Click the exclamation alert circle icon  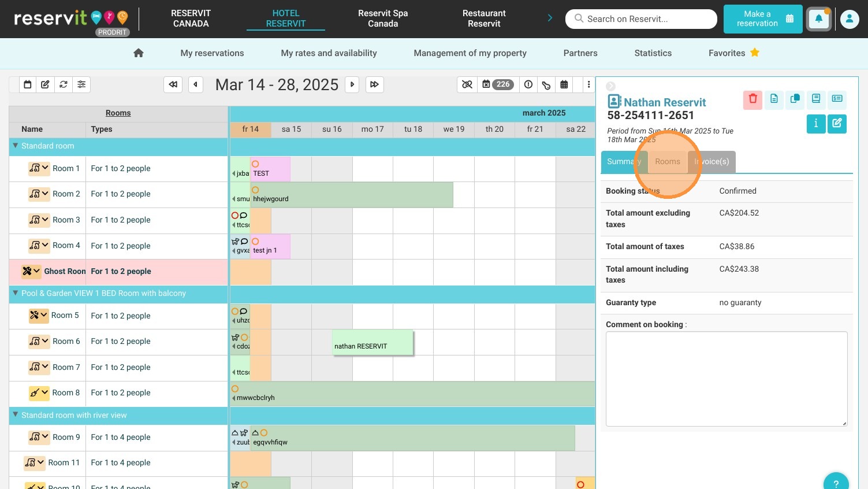click(x=528, y=84)
